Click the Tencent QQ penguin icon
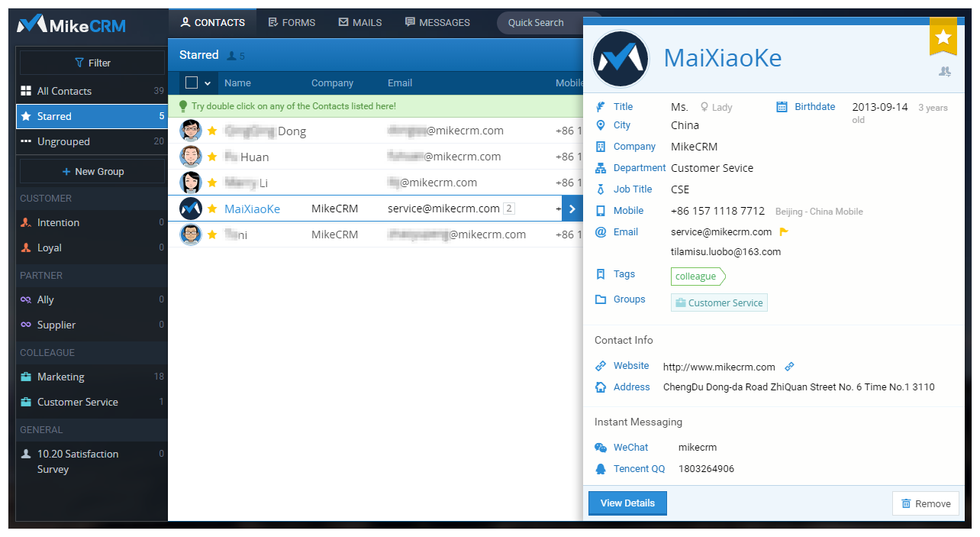This screenshot has height=537, width=980. pos(601,469)
